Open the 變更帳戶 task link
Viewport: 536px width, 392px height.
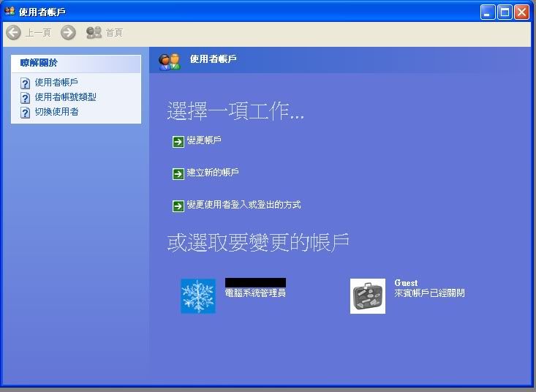pyautogui.click(x=204, y=140)
